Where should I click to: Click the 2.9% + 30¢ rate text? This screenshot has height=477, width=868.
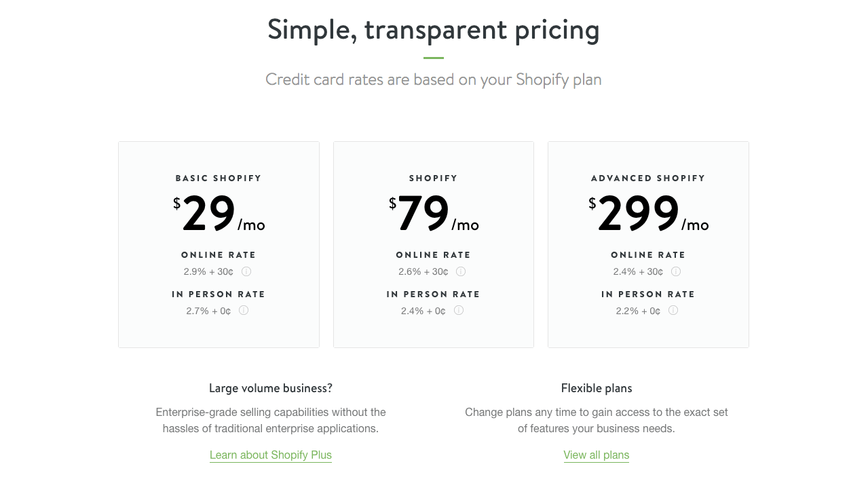208,271
